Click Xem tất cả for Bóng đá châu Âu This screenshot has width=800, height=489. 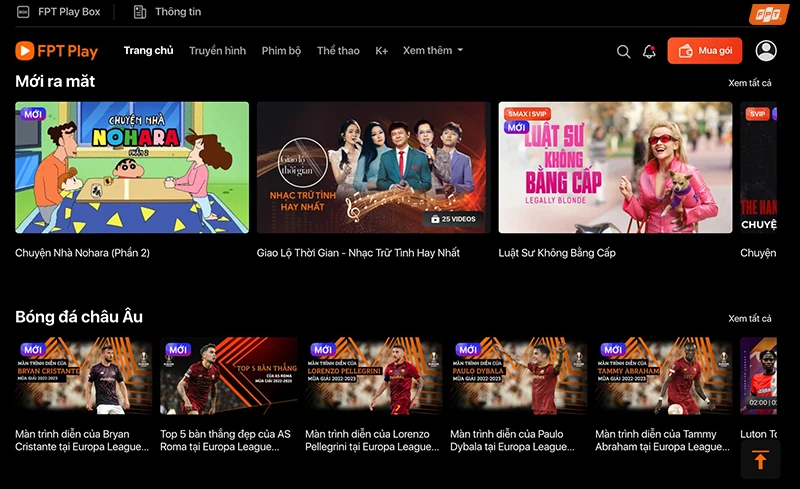[x=749, y=319]
